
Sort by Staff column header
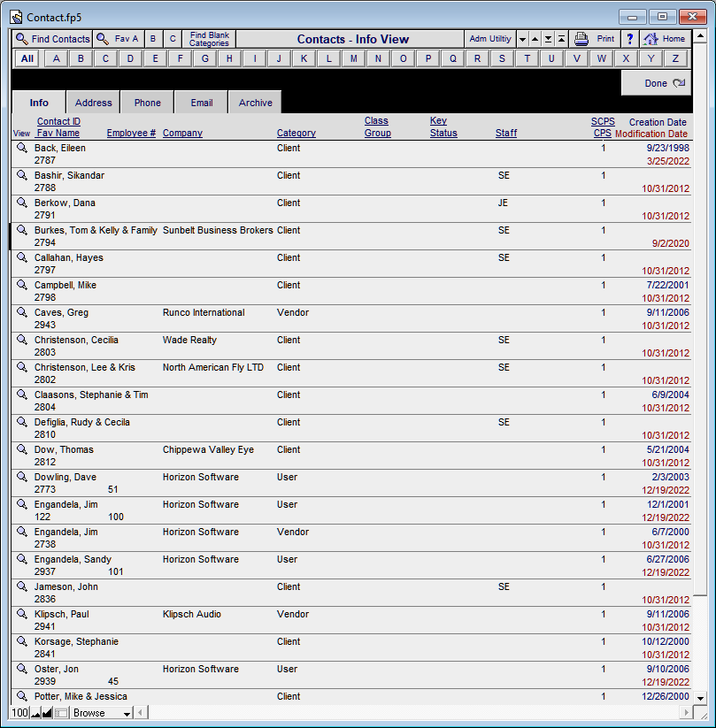(x=506, y=134)
